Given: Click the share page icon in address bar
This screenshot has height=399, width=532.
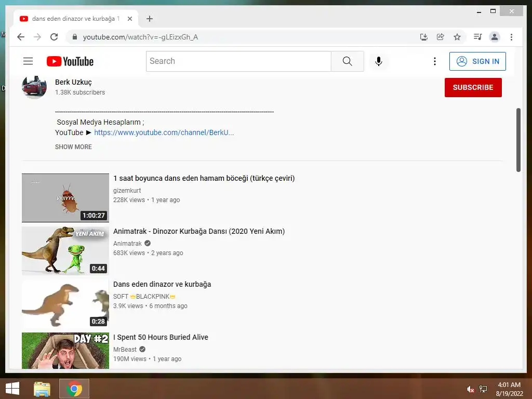Looking at the screenshot, I should coord(441,37).
